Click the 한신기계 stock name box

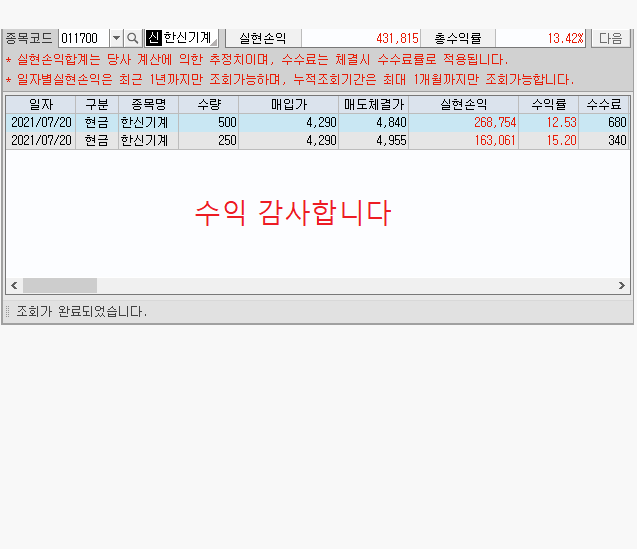(188, 38)
